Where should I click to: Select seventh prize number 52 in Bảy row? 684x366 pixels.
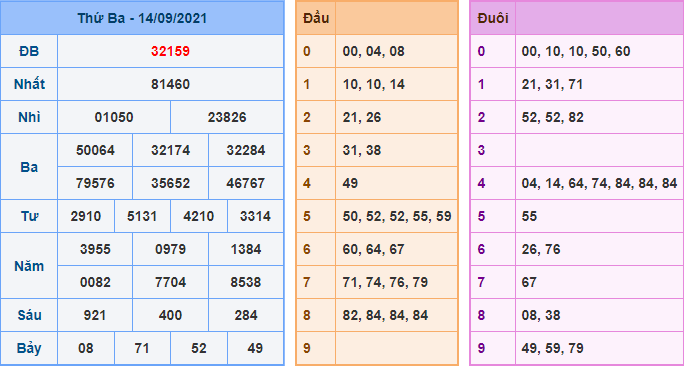coord(198,349)
